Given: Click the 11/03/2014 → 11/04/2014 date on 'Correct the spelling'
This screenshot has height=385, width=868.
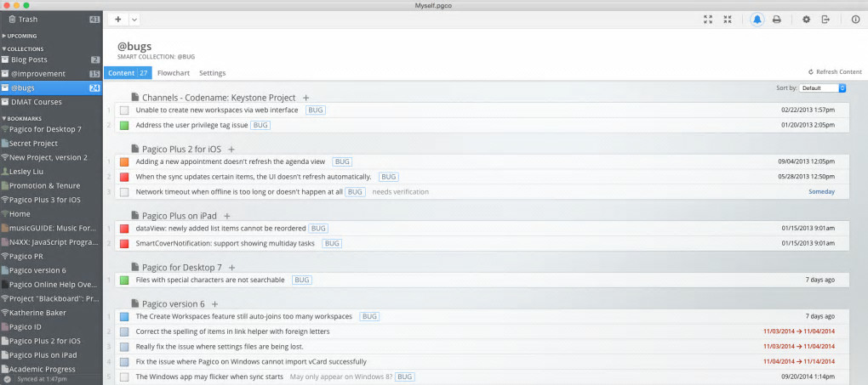Looking at the screenshot, I should 799,331.
